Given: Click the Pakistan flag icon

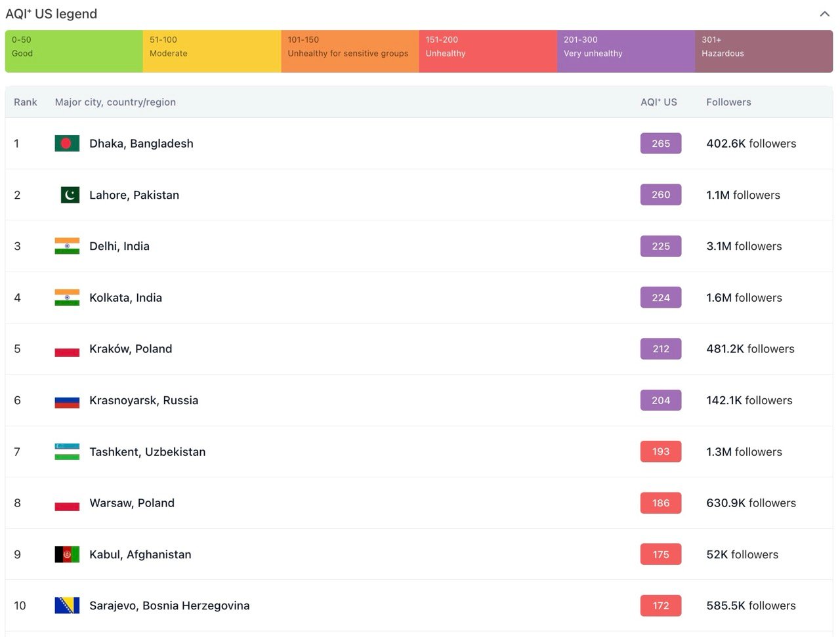Looking at the screenshot, I should coord(70,195).
